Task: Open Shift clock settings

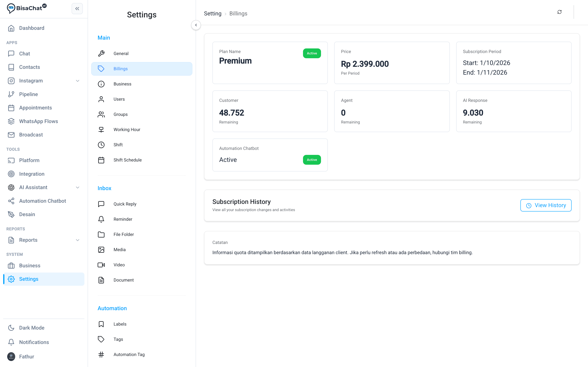Action: pyautogui.click(x=142, y=145)
